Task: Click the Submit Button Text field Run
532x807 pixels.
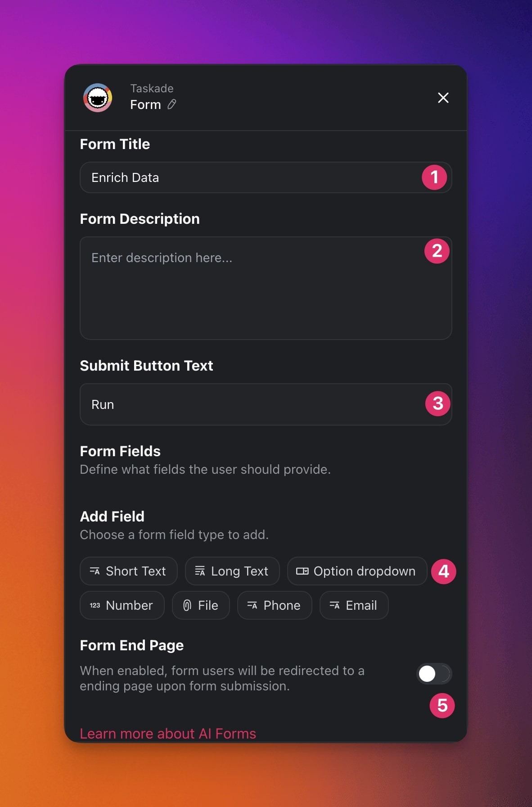Action: [266, 404]
